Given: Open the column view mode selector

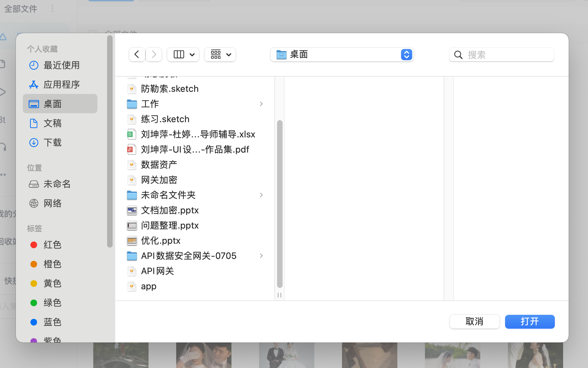Looking at the screenshot, I should click(x=183, y=55).
